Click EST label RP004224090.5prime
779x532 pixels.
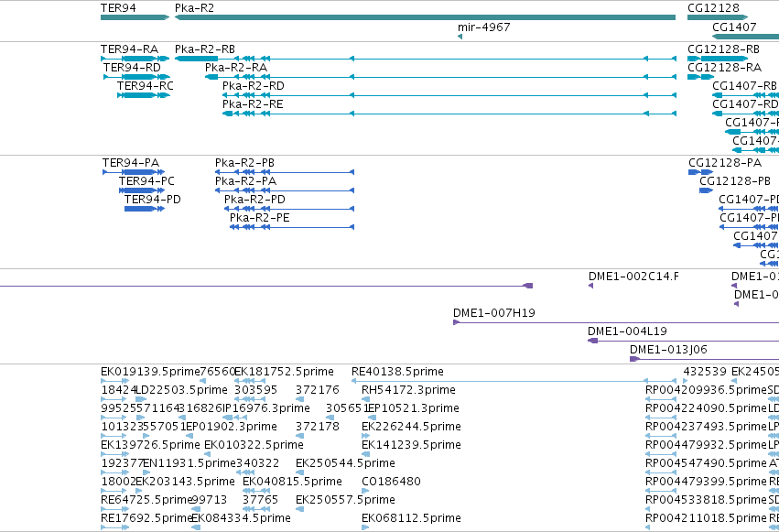click(x=706, y=408)
